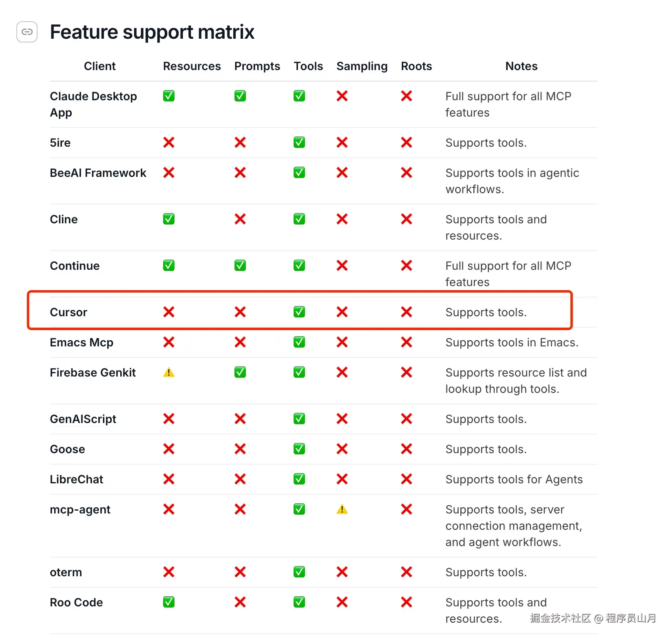672x639 pixels.
Task: Click the green check in Continue's Prompts column
Action: click(240, 266)
